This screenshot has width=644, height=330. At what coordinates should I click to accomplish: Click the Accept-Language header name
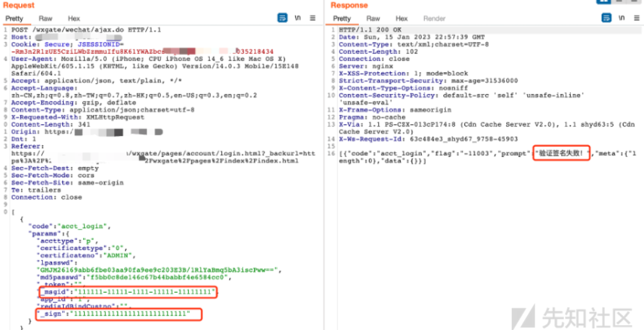click(43, 88)
